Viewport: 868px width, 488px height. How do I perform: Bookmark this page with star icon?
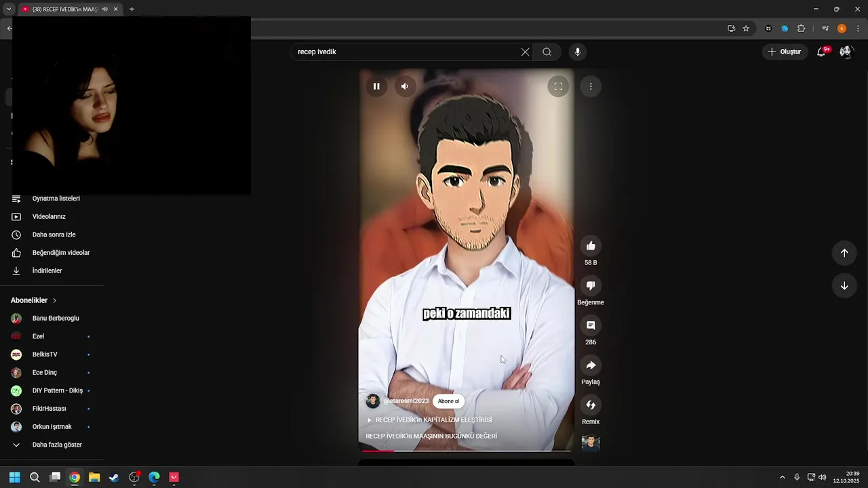746,28
